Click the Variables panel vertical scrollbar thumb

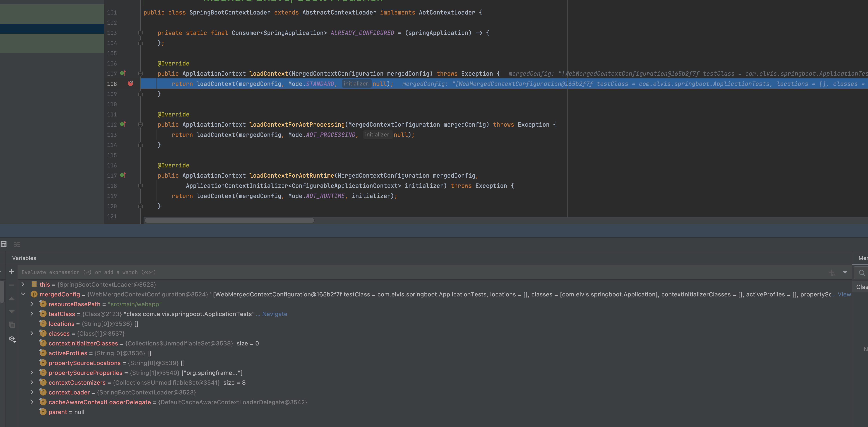coord(2,292)
